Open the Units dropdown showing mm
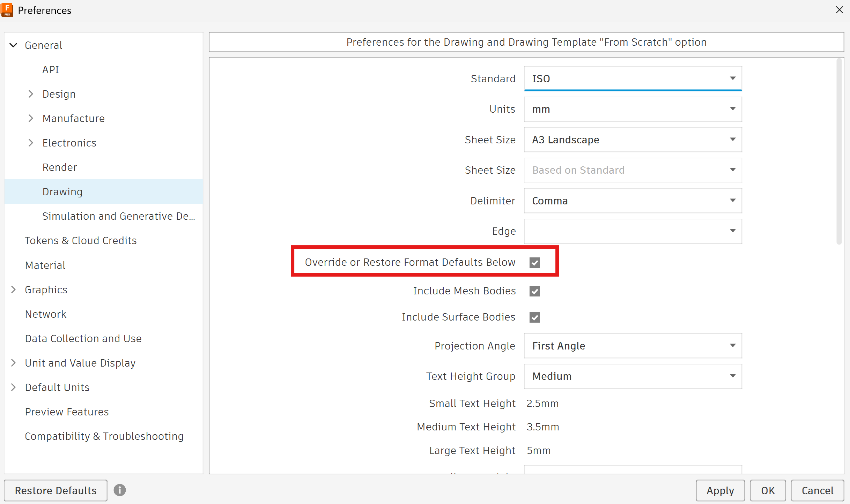The width and height of the screenshot is (850, 504). point(633,109)
